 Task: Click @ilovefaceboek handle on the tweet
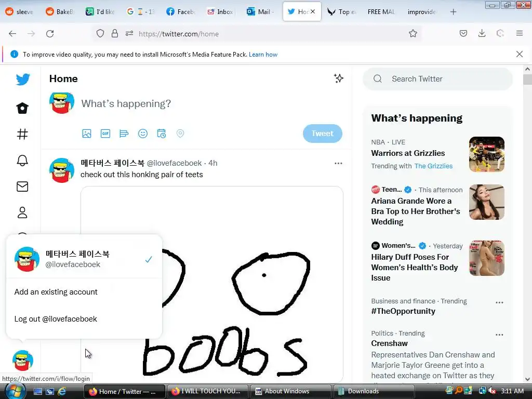coord(174,163)
